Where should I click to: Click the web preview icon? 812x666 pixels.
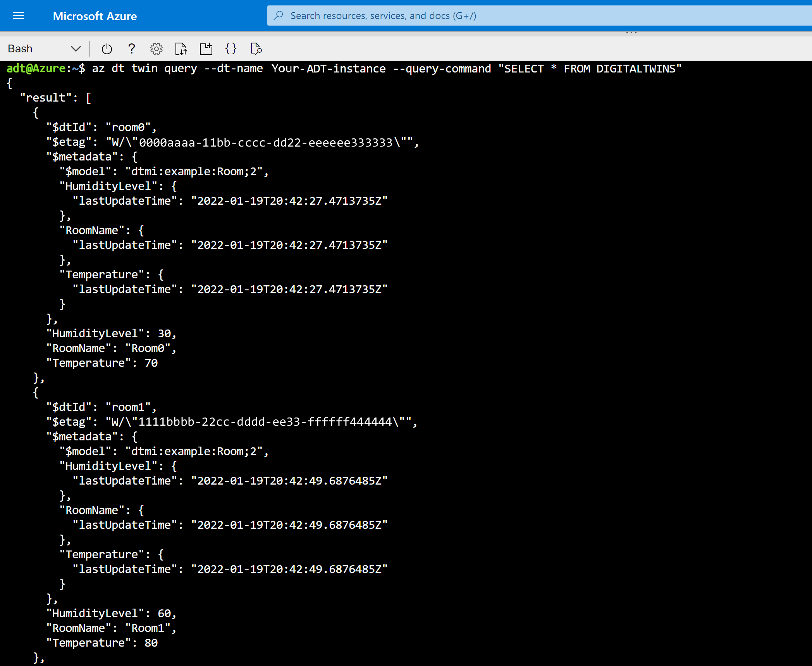coord(256,49)
